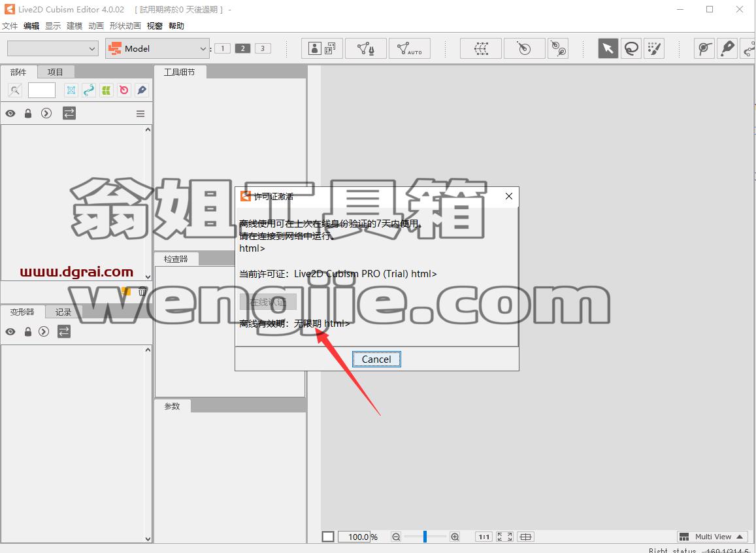Open the 形状动画 menu
The height and width of the screenshot is (553, 756).
coord(125,26)
